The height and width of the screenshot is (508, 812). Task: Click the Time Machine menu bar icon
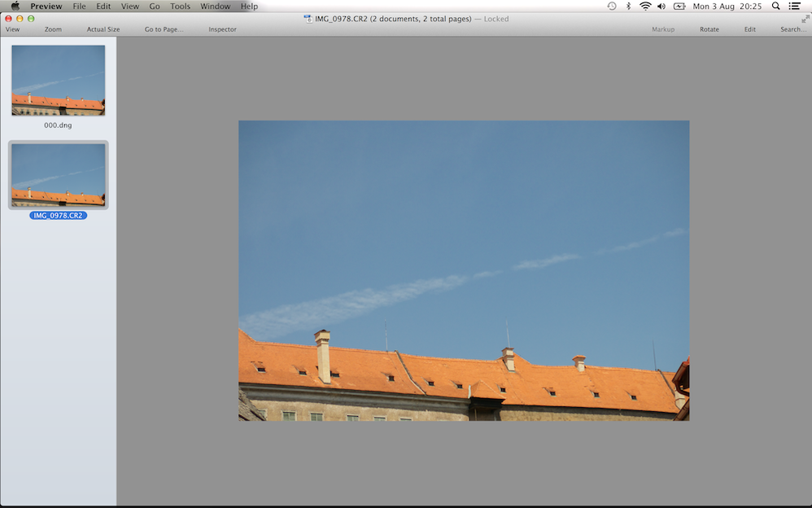[x=611, y=6]
